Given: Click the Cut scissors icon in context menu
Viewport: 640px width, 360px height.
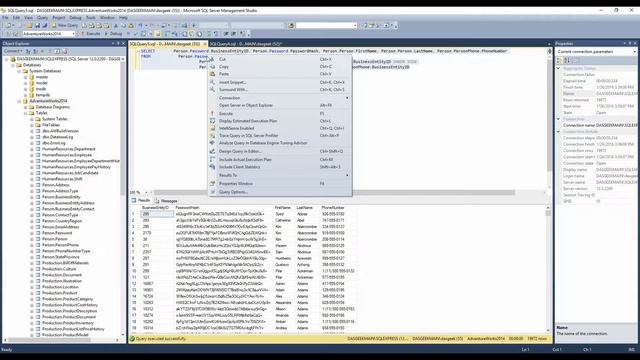Looking at the screenshot, I should point(212,59).
